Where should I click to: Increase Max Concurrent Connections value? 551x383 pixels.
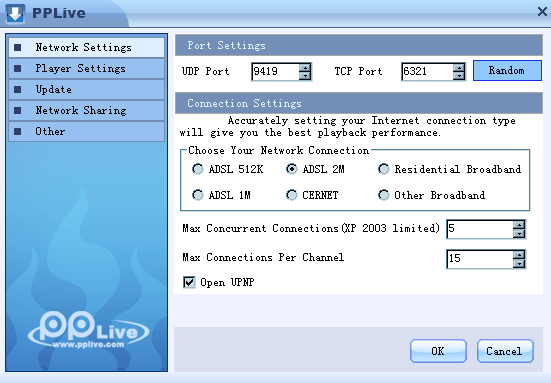click(519, 225)
